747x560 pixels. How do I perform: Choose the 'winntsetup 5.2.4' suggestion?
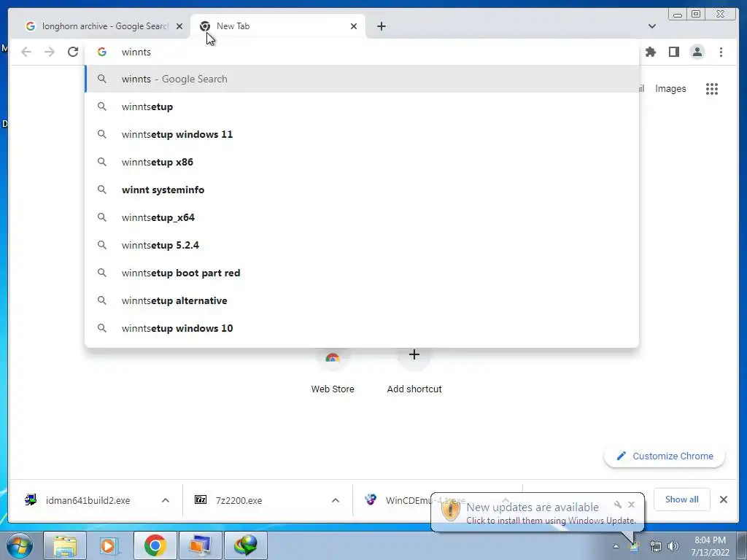pyautogui.click(x=362, y=245)
